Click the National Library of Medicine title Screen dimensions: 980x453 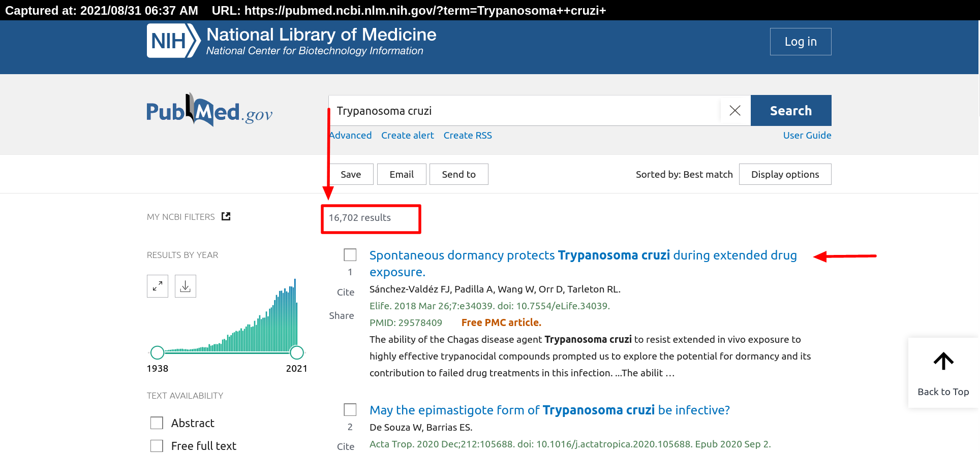(x=321, y=35)
